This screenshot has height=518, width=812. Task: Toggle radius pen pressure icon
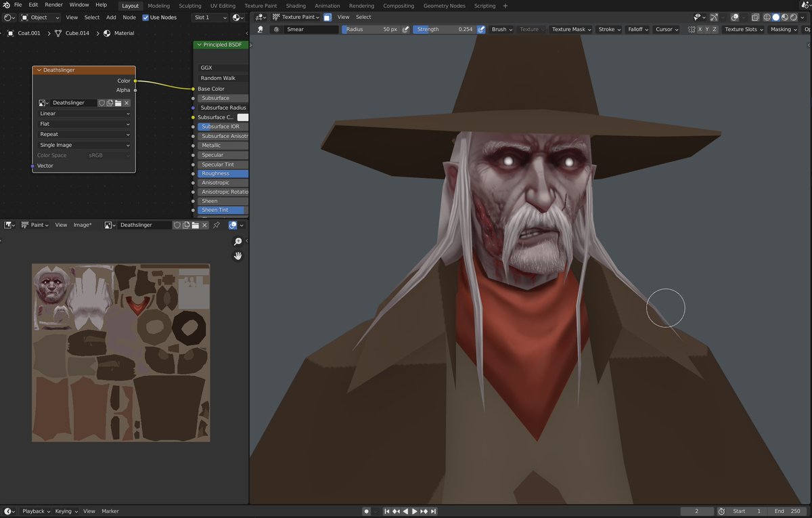pyautogui.click(x=405, y=29)
